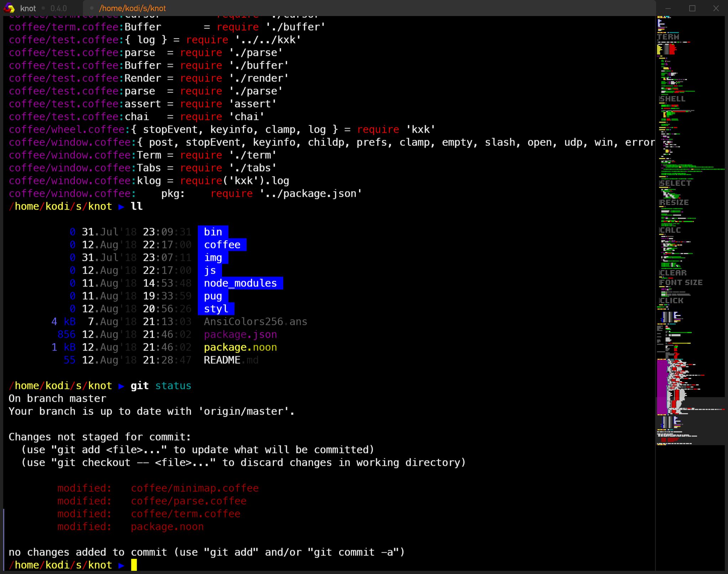Click the knot app logo icon

point(9,8)
